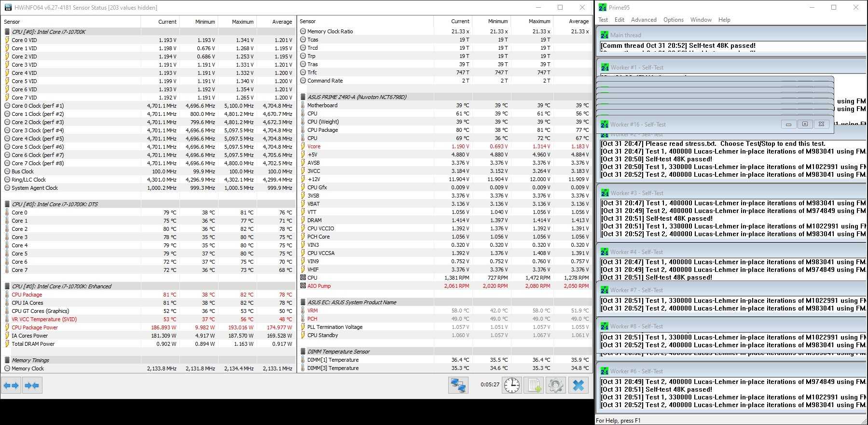Select the CPU Package Power row
868x425 pixels.
pyautogui.click(x=35, y=327)
